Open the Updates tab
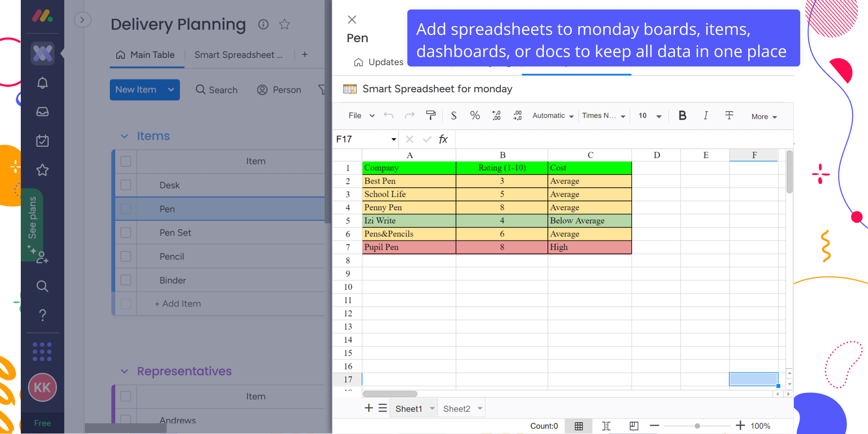The width and height of the screenshot is (868, 434). pos(379,62)
